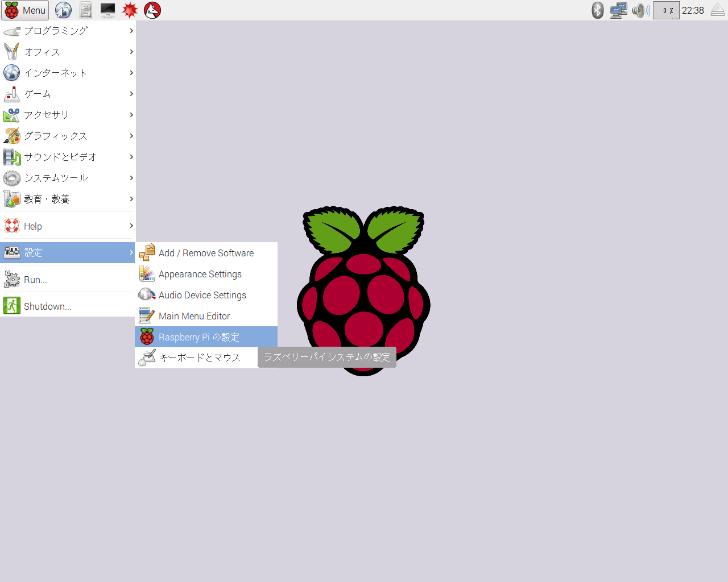Open Raspberry Pi の設定

click(206, 337)
